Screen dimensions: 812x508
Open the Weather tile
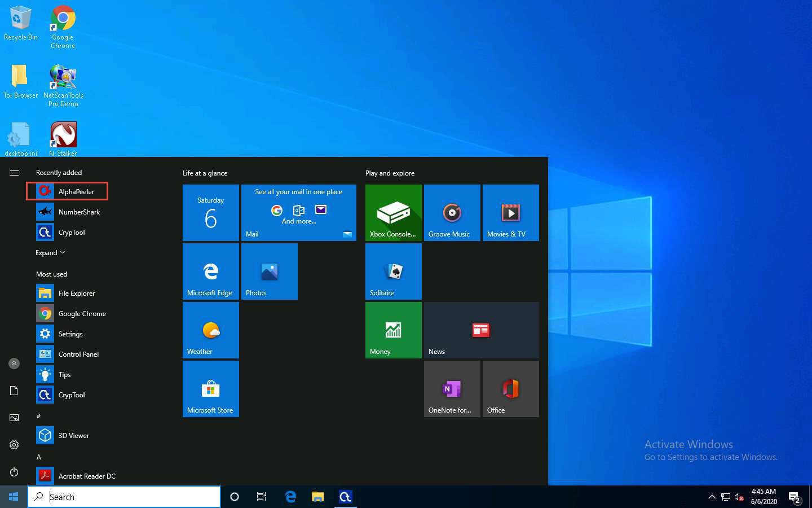coord(211,330)
